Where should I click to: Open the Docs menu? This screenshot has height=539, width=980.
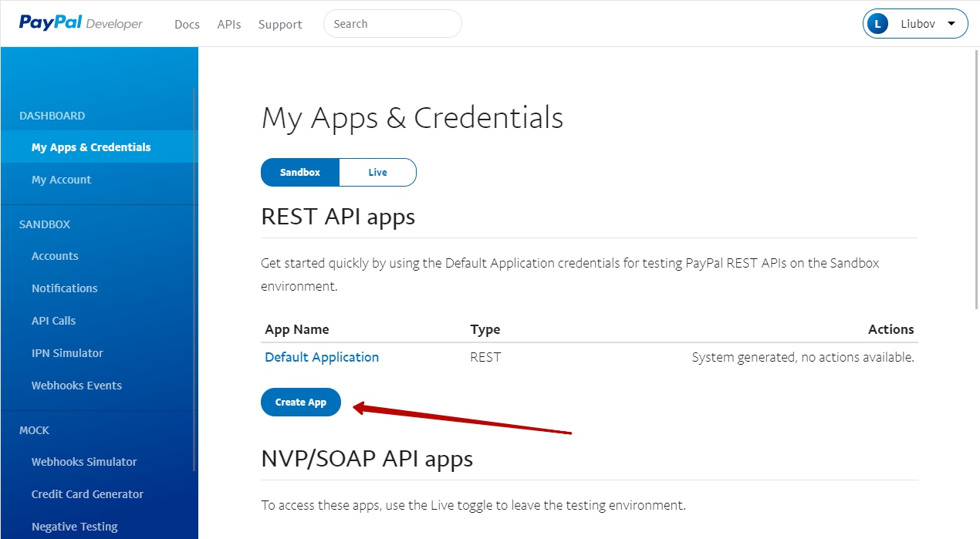click(187, 24)
